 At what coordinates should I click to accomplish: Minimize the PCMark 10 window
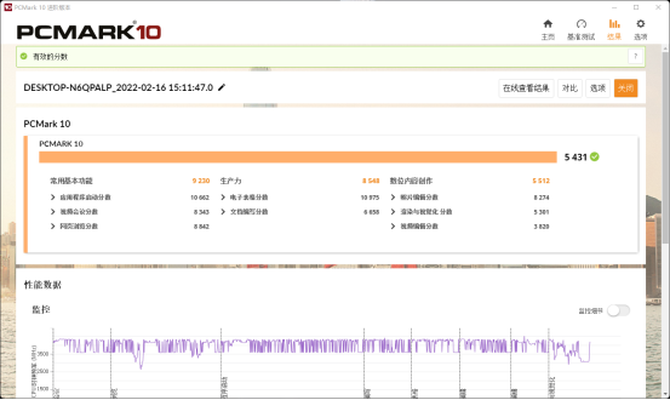614,7
